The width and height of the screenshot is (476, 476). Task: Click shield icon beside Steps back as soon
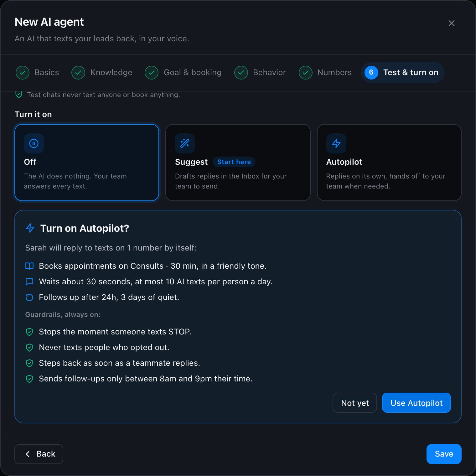pos(29,363)
